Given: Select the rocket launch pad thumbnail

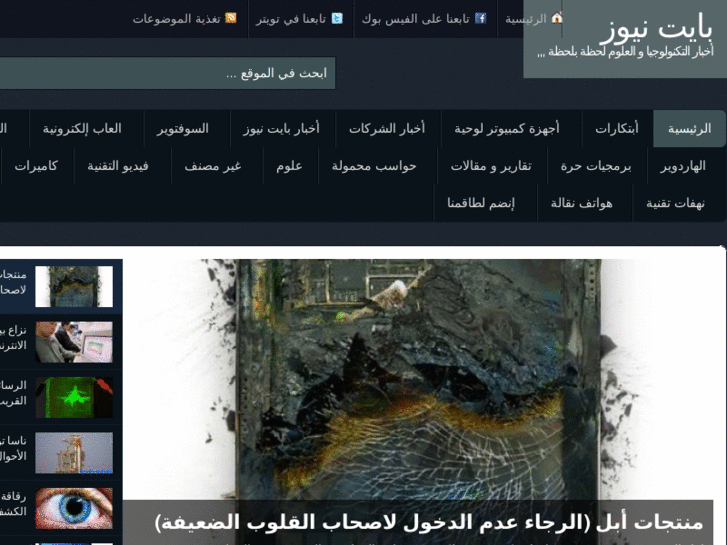Looking at the screenshot, I should [x=74, y=453].
